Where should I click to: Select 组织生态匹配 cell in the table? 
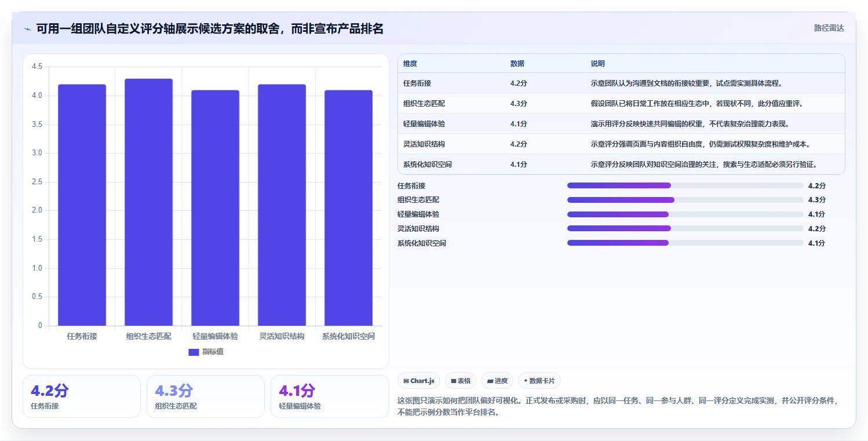(424, 104)
